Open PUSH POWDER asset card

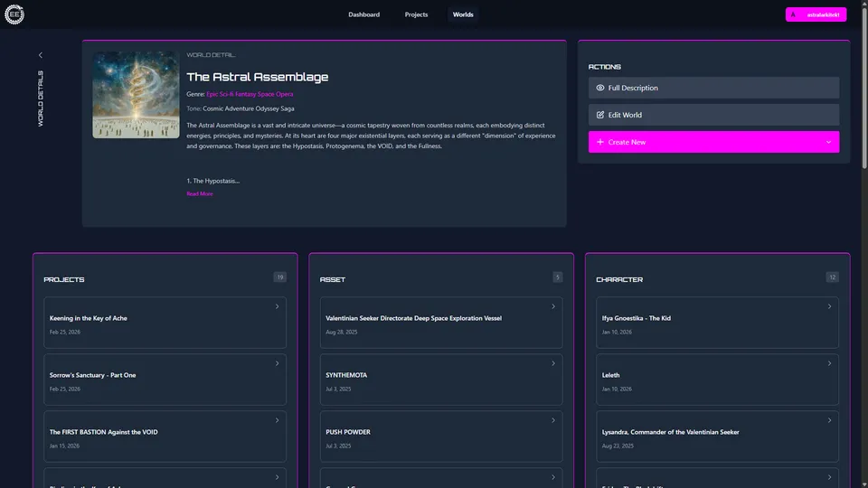pos(440,436)
